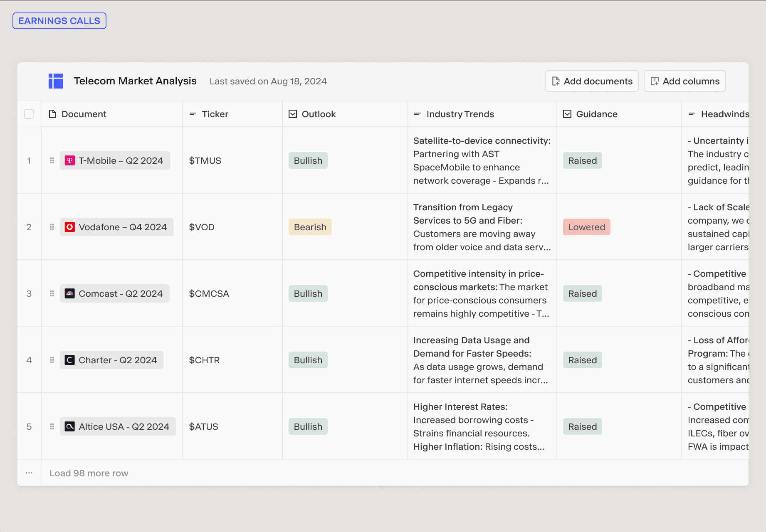Click the $ATUS ticker cell
766x532 pixels.
(232, 426)
